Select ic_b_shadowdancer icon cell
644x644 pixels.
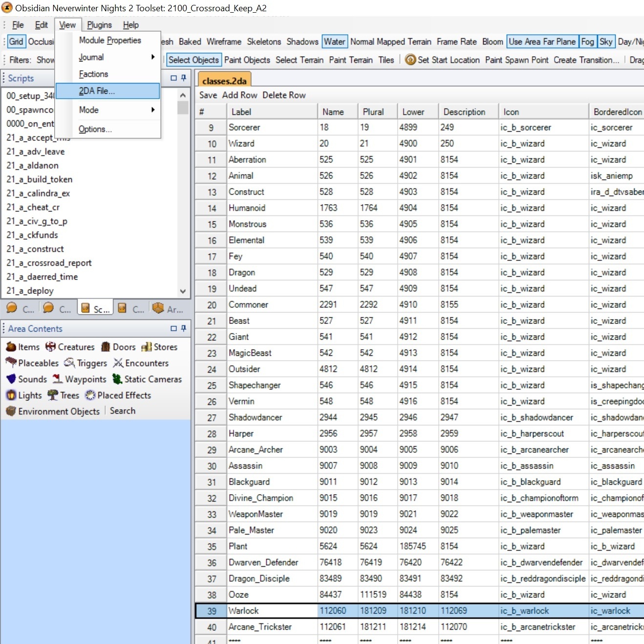543,417
